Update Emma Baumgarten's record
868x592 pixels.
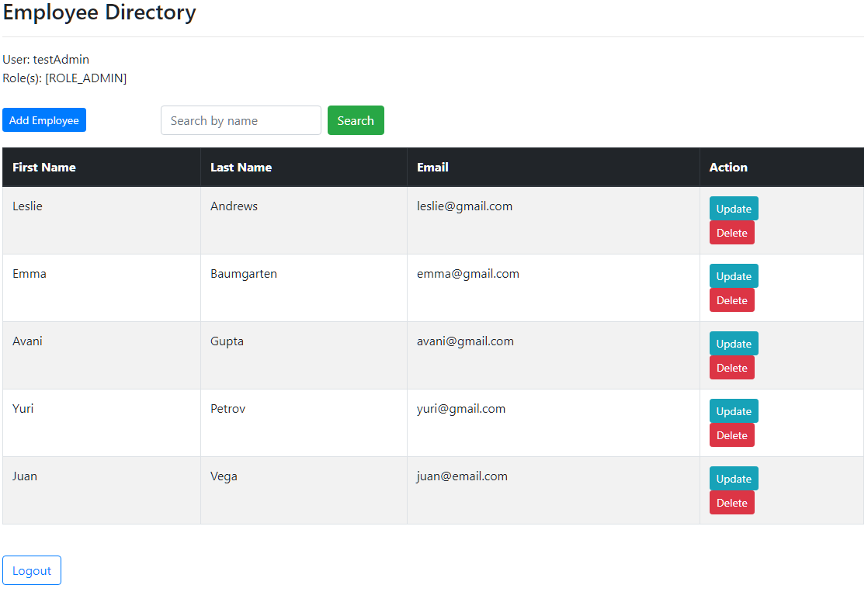coord(734,276)
